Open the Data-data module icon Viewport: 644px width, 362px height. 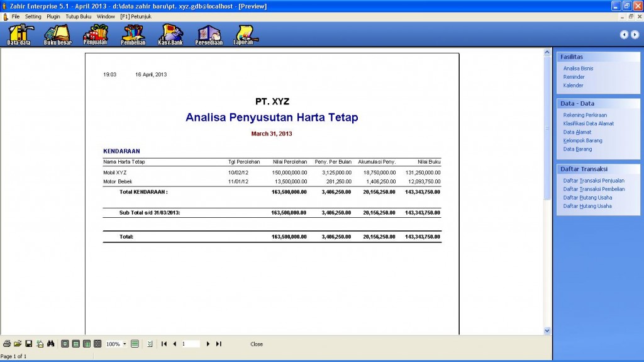point(19,35)
